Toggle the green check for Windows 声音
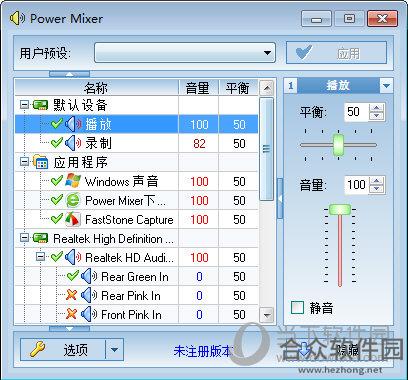This screenshot has width=408, height=380. (57, 181)
